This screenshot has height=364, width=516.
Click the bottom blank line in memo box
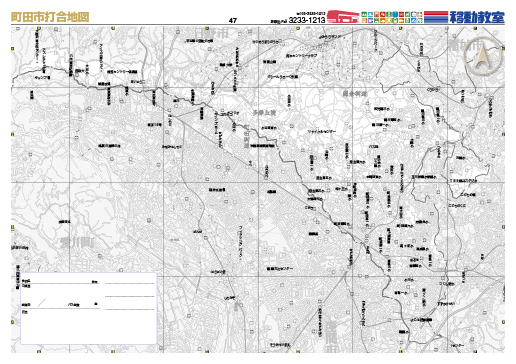click(130, 309)
